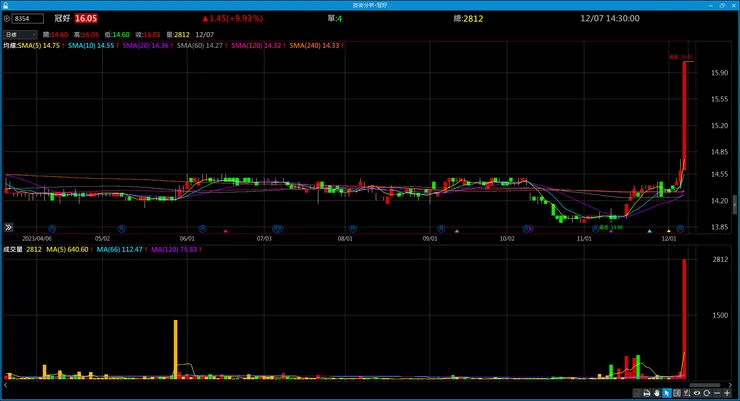
Task: Click the scroll-left arrow at bottom left
Action: [x=6, y=385]
